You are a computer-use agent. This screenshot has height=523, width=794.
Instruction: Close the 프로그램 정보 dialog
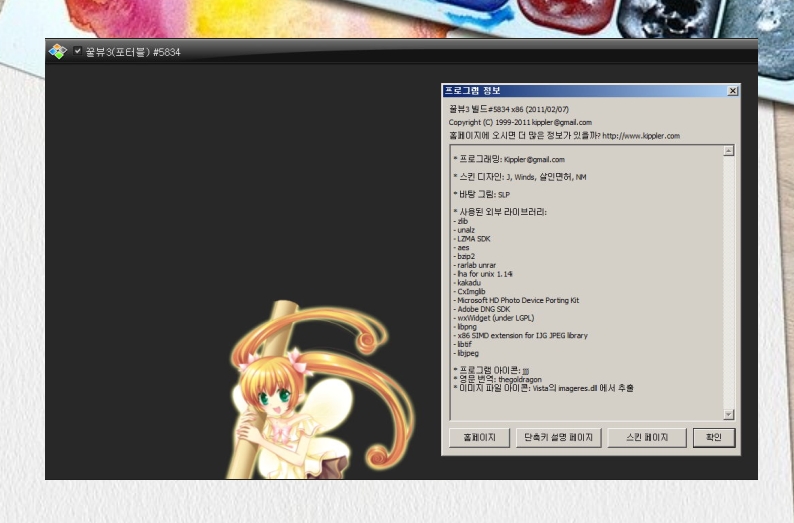click(732, 91)
